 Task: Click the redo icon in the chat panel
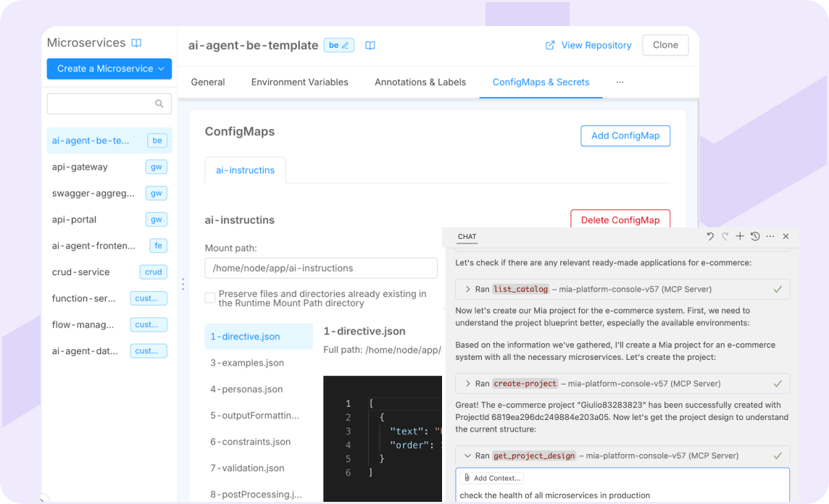click(725, 236)
